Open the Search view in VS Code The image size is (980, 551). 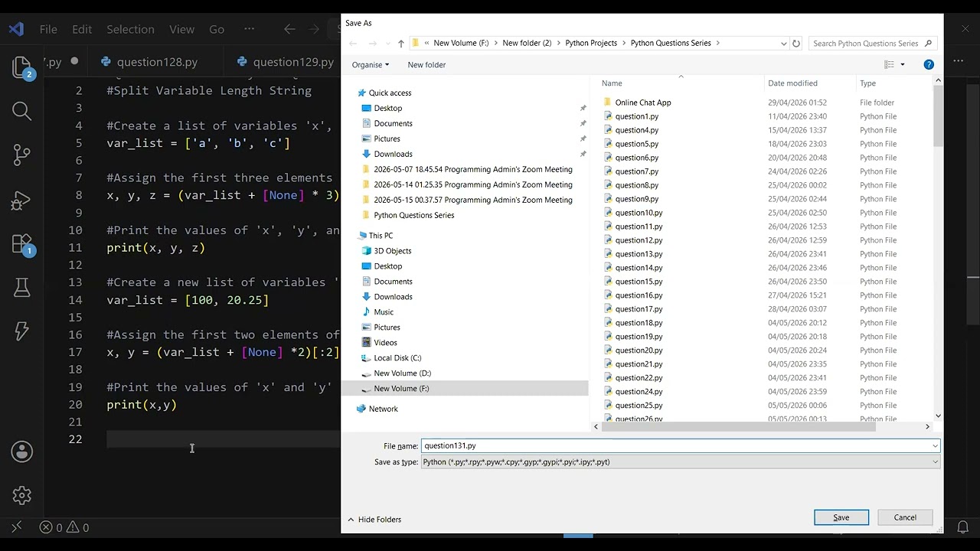tap(22, 112)
